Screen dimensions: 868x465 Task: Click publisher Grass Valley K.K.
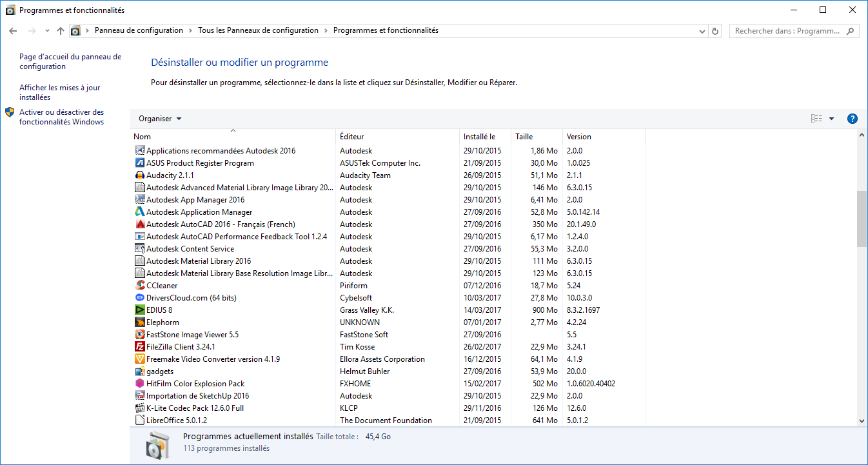pyautogui.click(x=367, y=310)
